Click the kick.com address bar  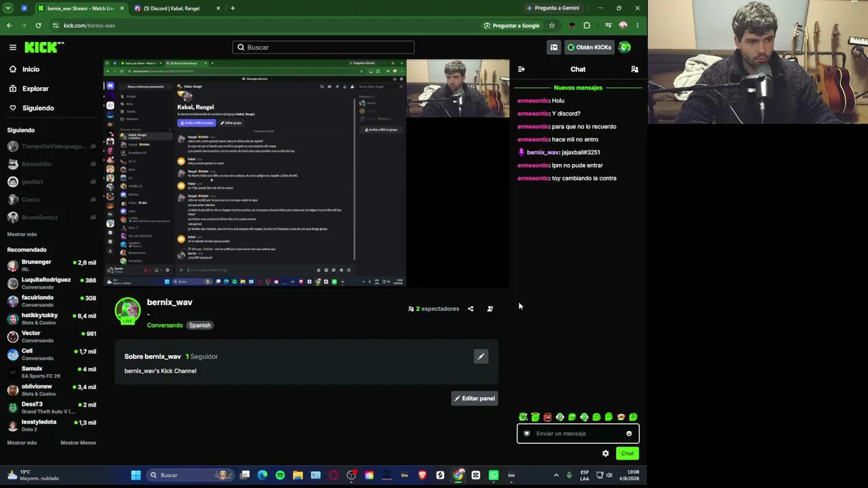coord(264,26)
